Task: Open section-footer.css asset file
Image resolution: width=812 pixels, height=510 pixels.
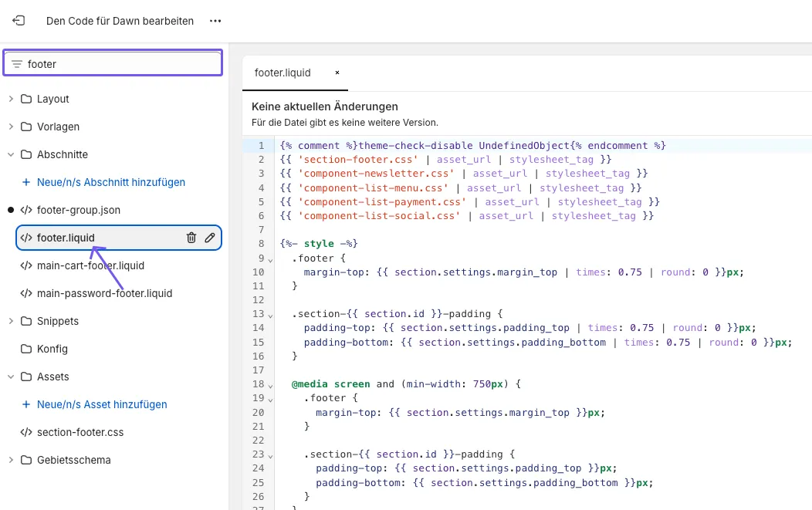Action: click(x=80, y=432)
